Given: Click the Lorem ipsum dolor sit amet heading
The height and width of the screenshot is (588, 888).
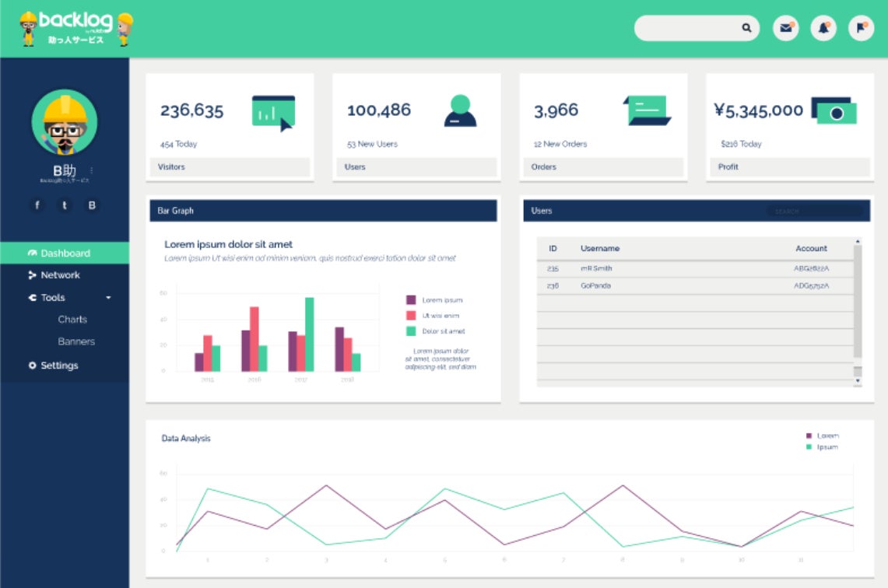Looking at the screenshot, I should pos(228,244).
